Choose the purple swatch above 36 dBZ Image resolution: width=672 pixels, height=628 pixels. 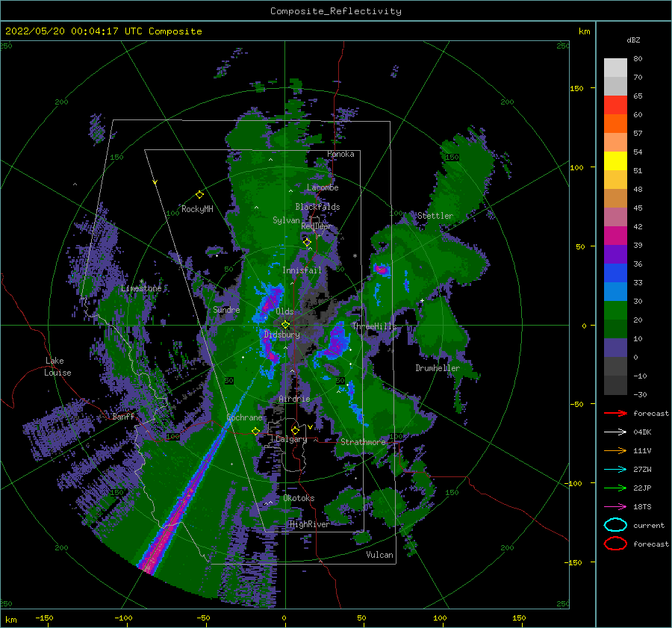pos(615,255)
